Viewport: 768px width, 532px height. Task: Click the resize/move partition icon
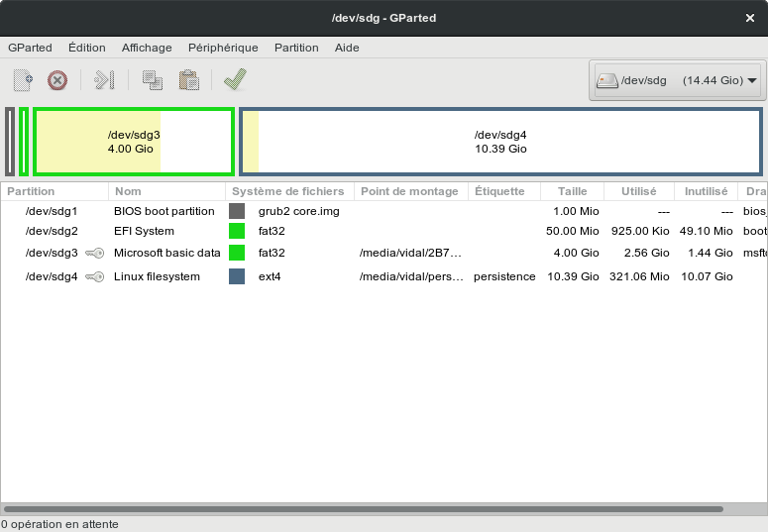pyautogui.click(x=104, y=80)
